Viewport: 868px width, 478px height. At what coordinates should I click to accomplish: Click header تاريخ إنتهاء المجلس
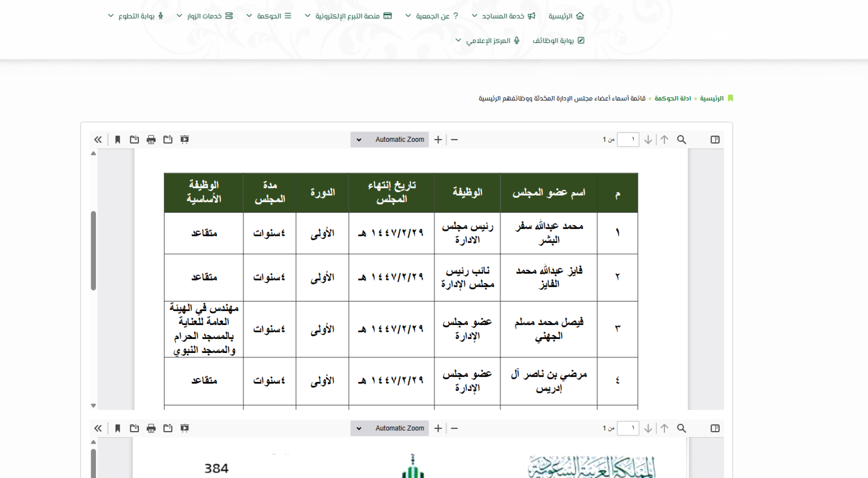pyautogui.click(x=392, y=192)
